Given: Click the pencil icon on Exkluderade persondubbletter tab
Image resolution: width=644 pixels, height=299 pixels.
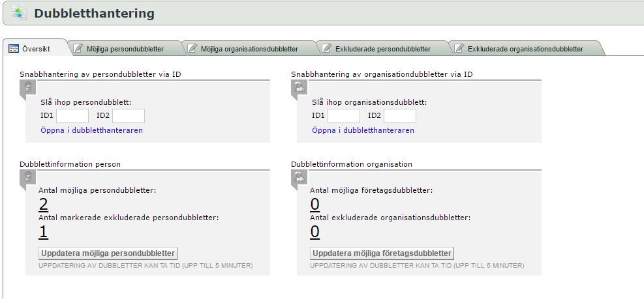Looking at the screenshot, I should pyautogui.click(x=327, y=49).
